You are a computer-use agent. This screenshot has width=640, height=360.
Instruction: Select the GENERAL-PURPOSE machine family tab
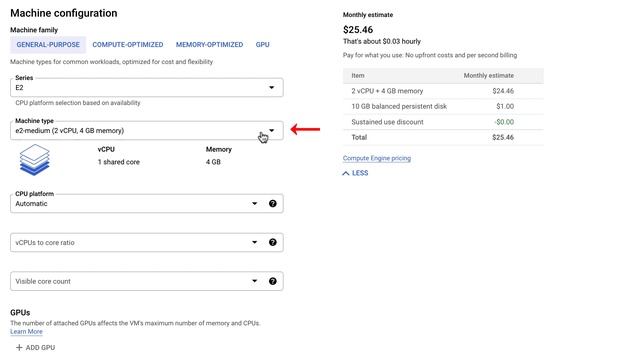coord(48,45)
